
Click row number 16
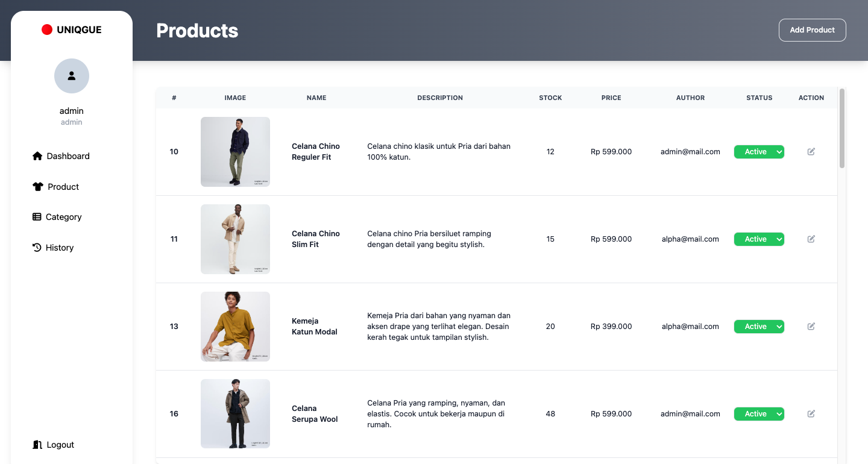click(174, 414)
